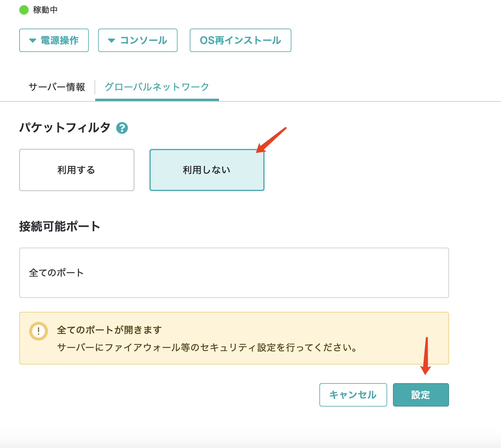Click the 全てのポートが開きます warning heading

click(x=109, y=330)
